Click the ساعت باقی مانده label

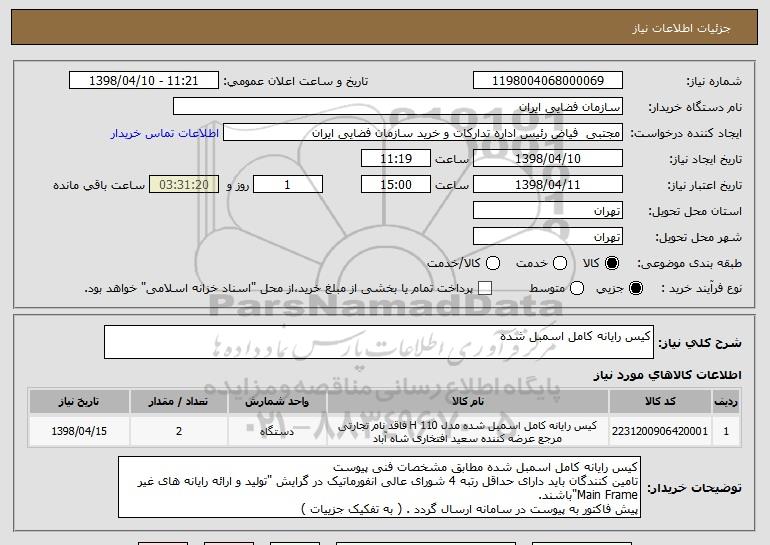click(99, 185)
